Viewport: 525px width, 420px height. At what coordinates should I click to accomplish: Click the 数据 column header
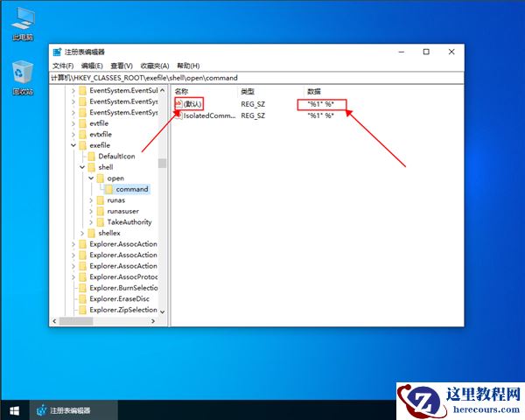click(x=314, y=91)
